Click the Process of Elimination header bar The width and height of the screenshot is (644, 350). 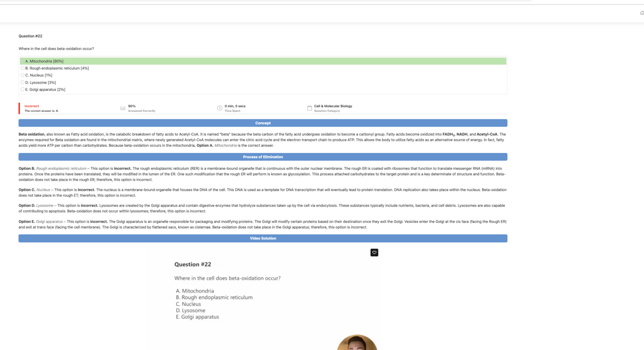tap(263, 157)
